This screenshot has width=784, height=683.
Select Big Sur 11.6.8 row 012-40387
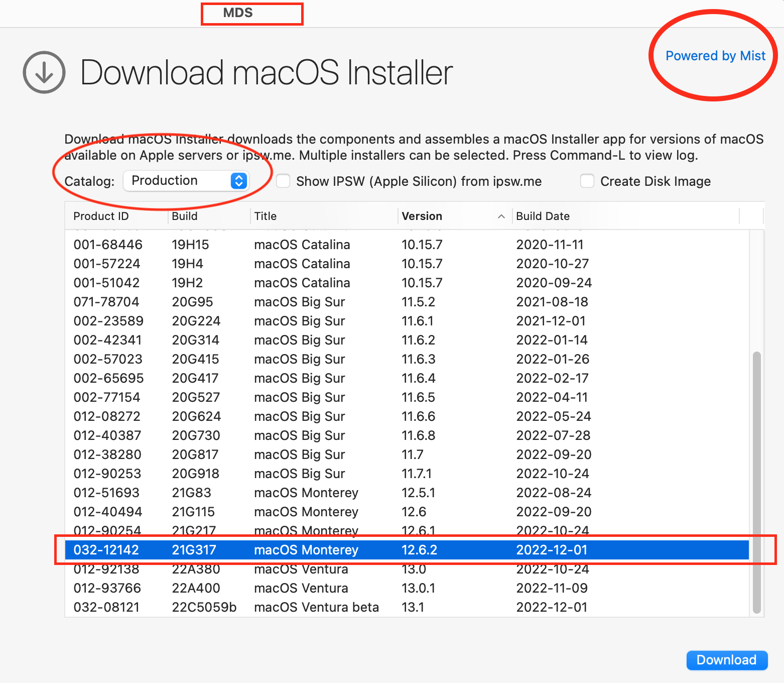pos(407,435)
